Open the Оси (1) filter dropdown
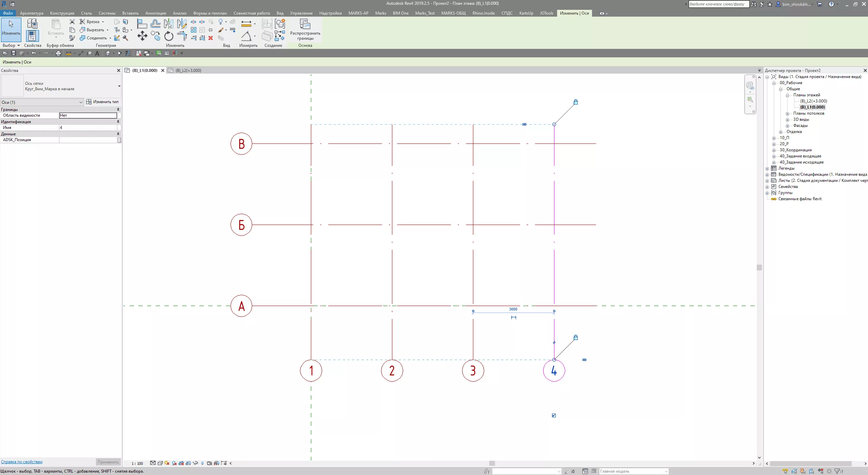The width and height of the screenshot is (868, 475). [x=81, y=102]
